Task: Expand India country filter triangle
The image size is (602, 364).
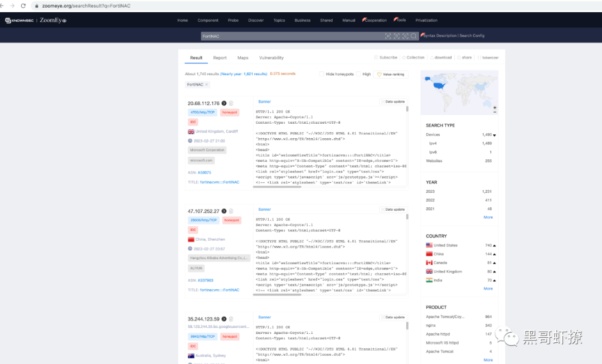Action: (x=494, y=281)
